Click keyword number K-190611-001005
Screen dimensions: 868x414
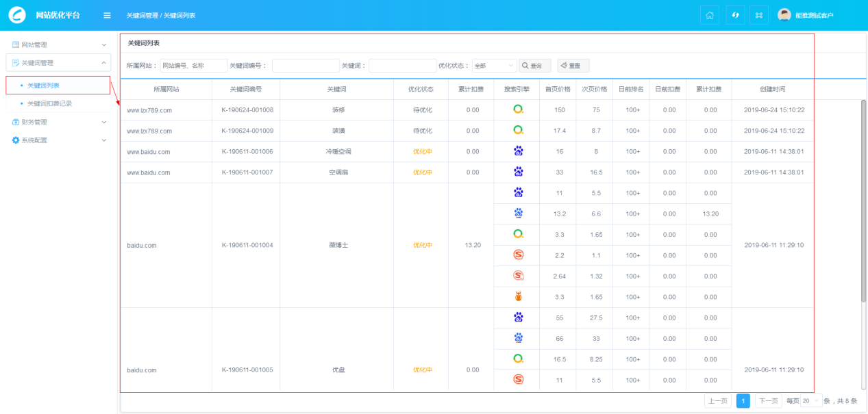click(247, 370)
